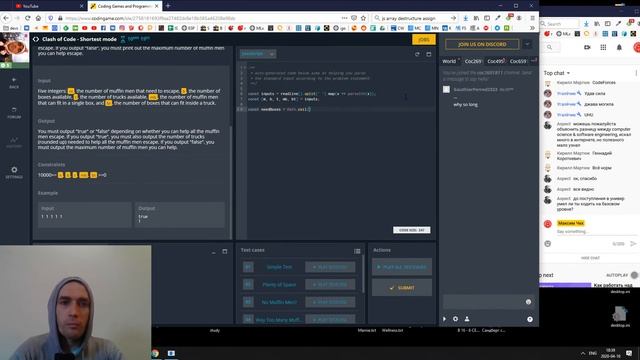The width and height of the screenshot is (640, 360).
Task: Show hidden system tray icons chevron
Action: pos(582,353)
